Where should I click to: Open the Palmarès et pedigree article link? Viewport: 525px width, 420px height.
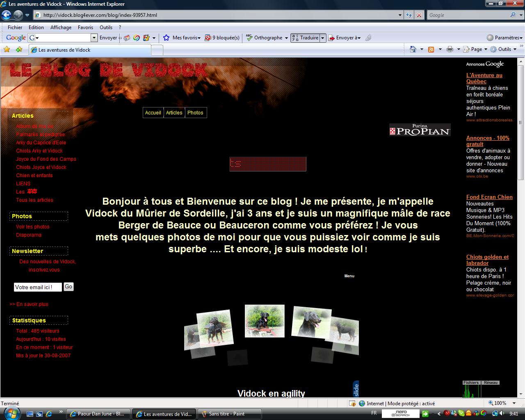40,135
